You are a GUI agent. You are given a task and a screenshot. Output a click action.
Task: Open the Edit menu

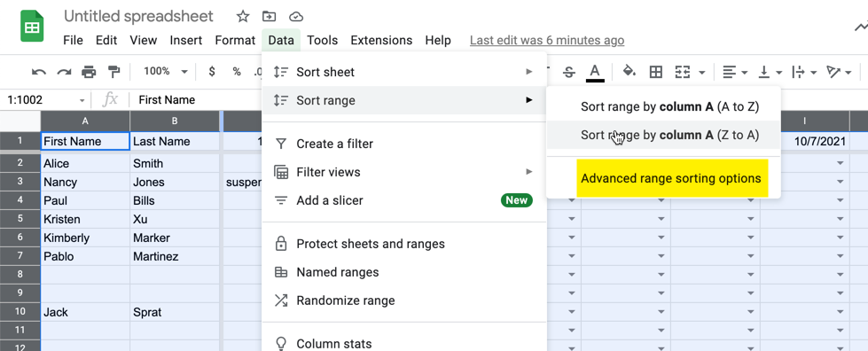click(106, 41)
